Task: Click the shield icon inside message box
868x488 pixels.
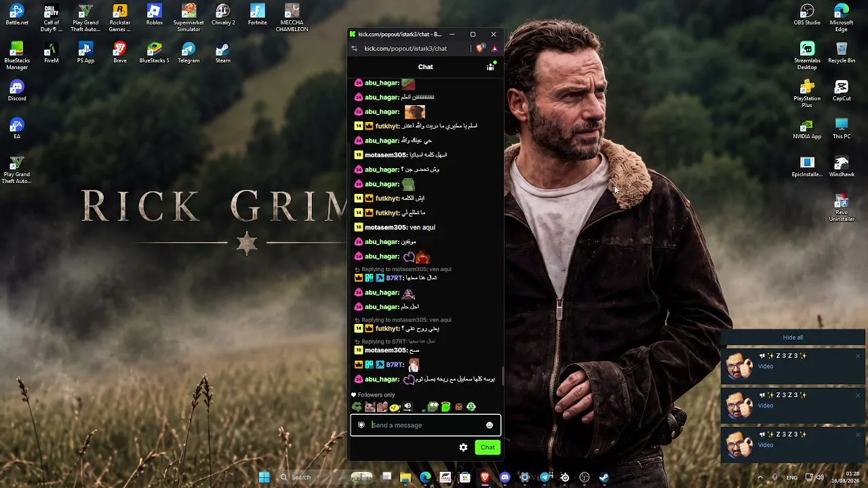Action: [361, 426]
